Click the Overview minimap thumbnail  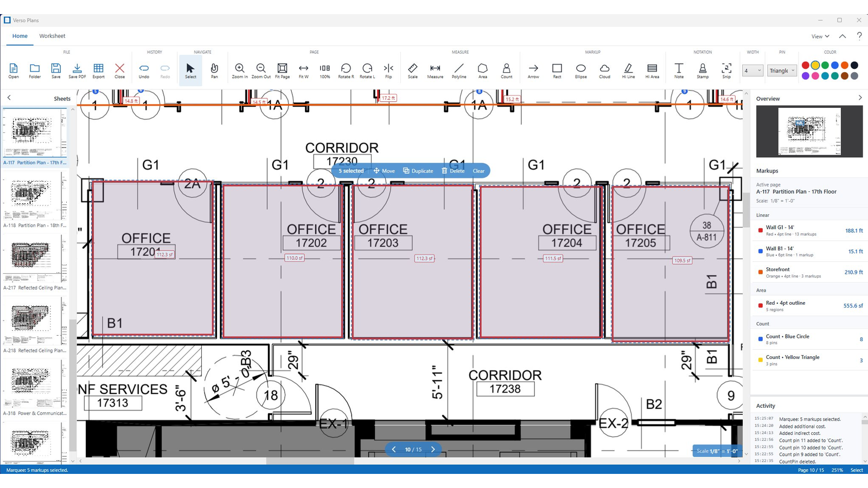tap(809, 132)
